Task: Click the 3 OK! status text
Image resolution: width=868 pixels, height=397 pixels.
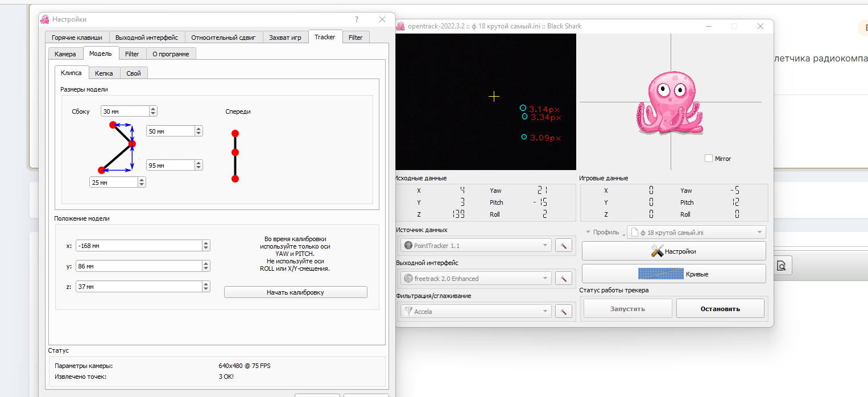Action: pyautogui.click(x=226, y=377)
